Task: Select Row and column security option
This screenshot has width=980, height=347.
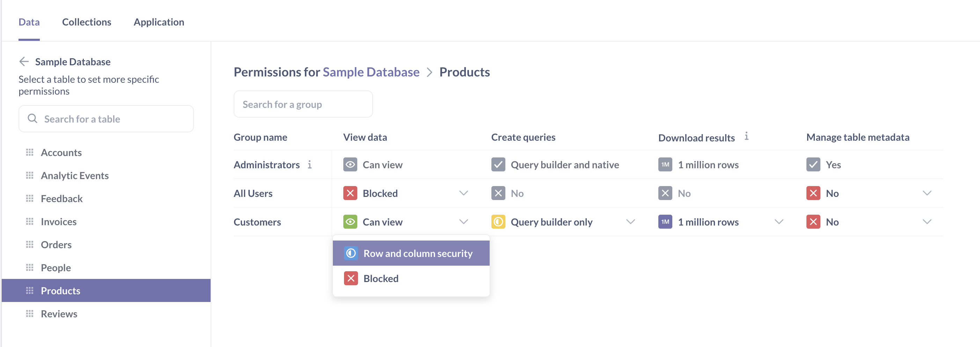Action: click(x=417, y=253)
